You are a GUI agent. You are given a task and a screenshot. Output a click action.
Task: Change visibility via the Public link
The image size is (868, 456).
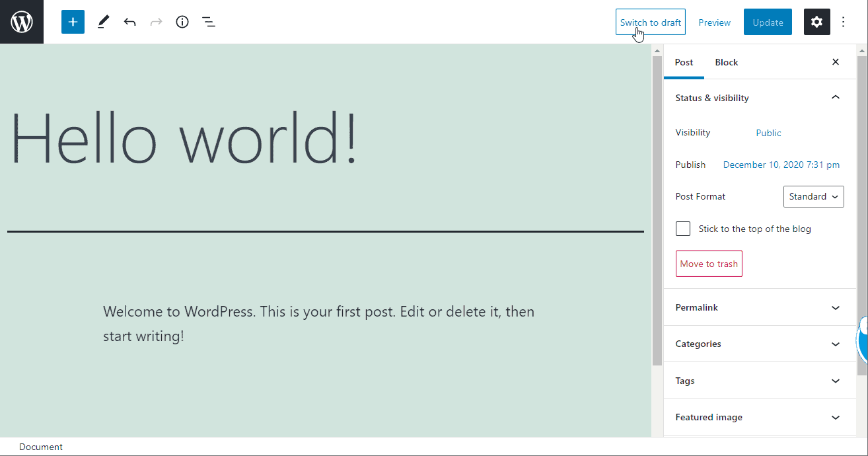768,133
